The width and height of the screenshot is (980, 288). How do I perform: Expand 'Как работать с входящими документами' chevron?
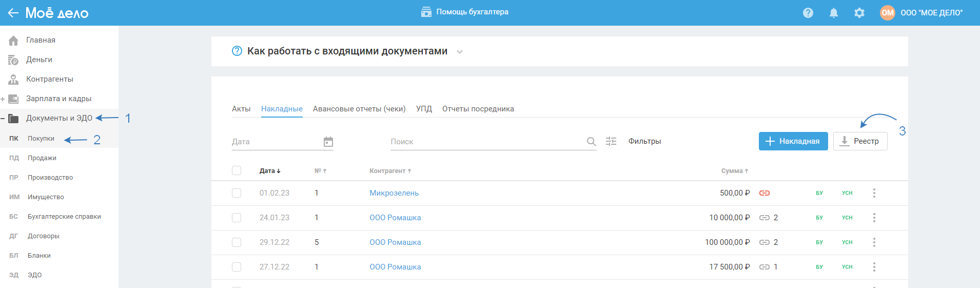(x=460, y=52)
